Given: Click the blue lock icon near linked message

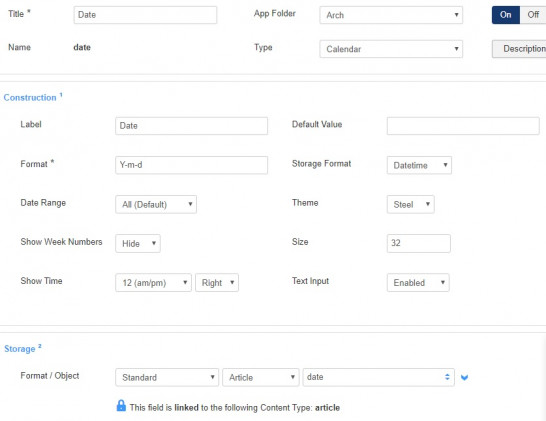Looking at the screenshot, I should (x=121, y=405).
